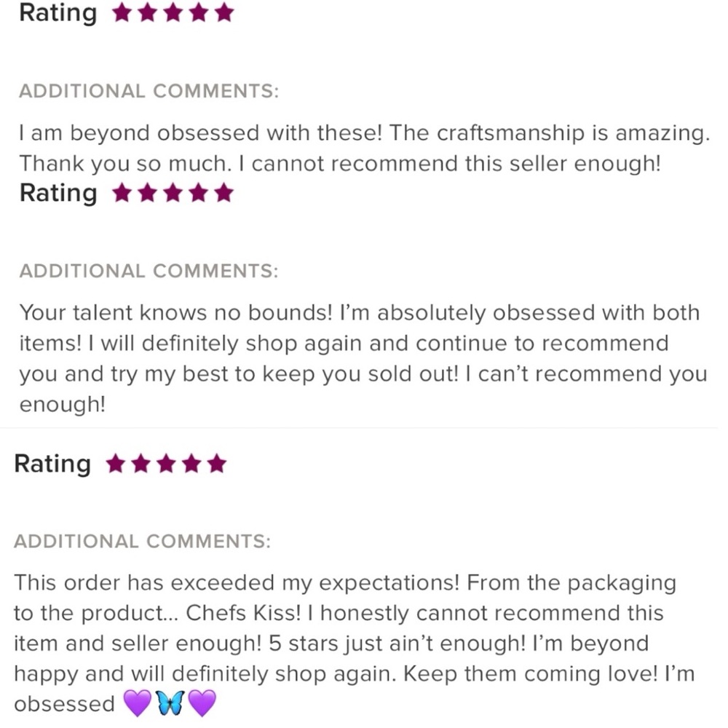Image resolution: width=728 pixels, height=728 pixels.
Task: Click the second 'ADDITIONAL COMMENTS:' heading
Action: 149,271
